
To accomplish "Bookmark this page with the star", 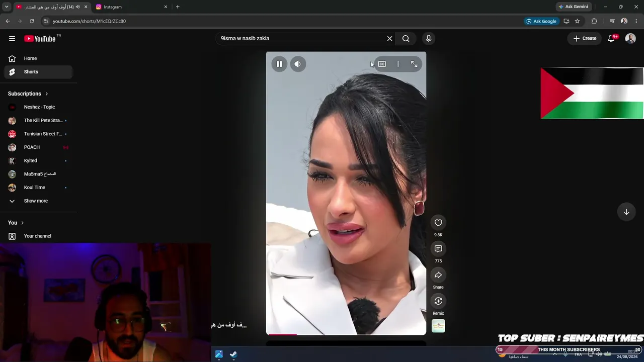I will point(577,21).
